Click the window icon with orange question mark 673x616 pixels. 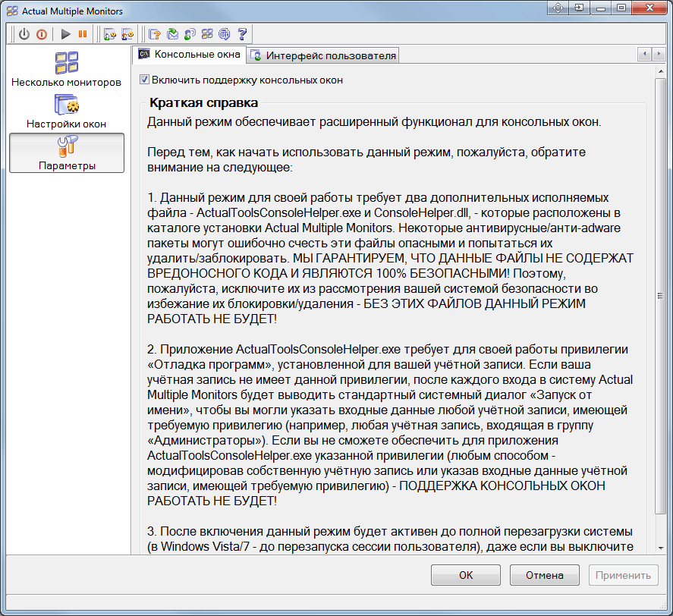155,34
